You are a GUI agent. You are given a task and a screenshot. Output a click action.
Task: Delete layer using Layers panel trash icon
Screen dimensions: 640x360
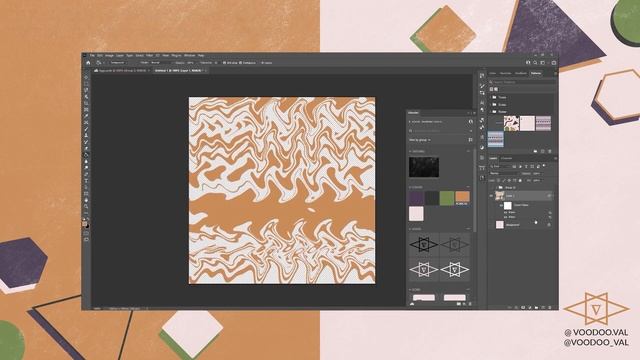click(550, 307)
